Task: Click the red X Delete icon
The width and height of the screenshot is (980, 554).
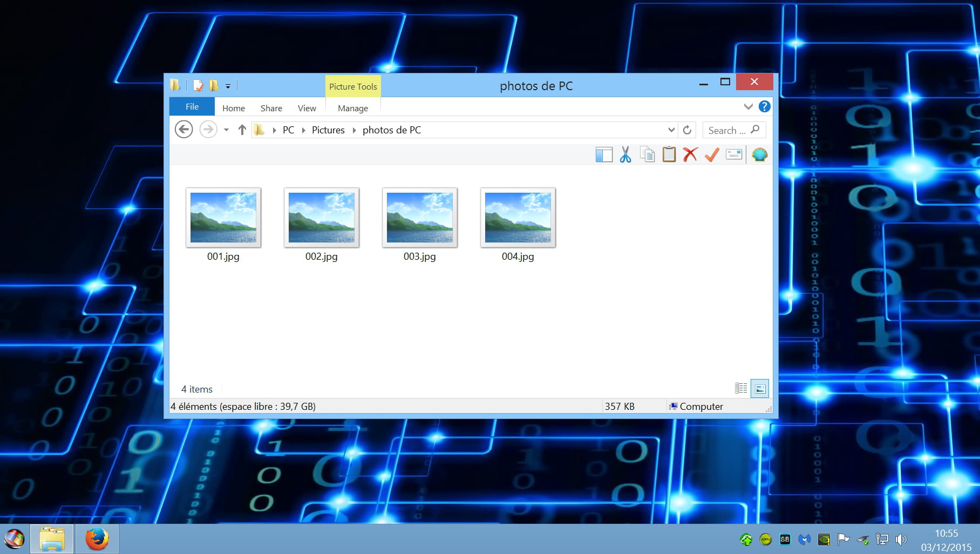Action: tap(690, 155)
